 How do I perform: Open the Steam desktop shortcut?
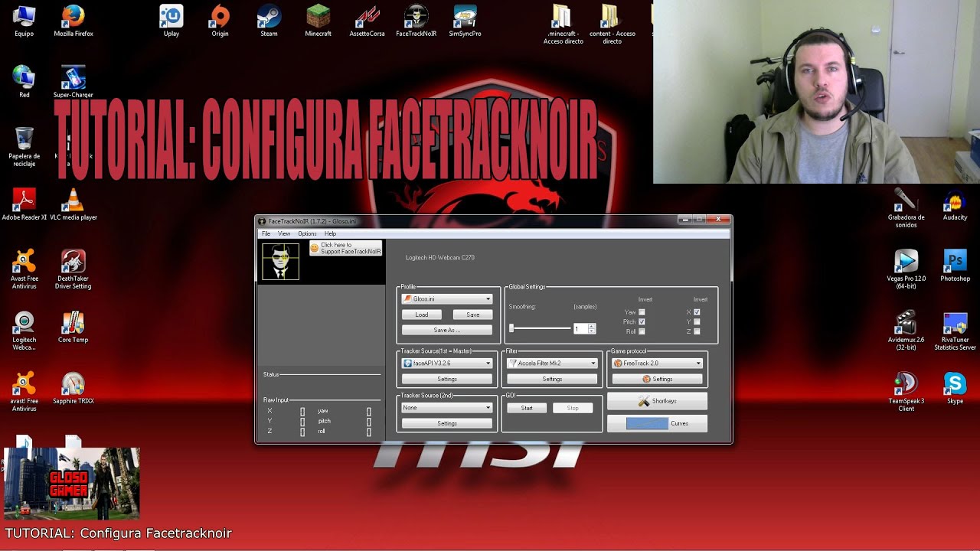(269, 21)
